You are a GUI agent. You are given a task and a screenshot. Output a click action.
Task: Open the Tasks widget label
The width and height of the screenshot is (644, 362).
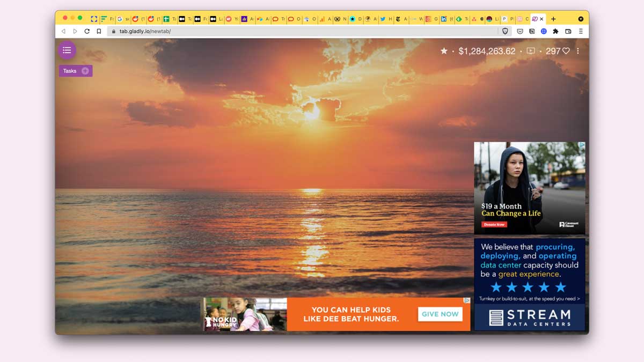click(70, 71)
